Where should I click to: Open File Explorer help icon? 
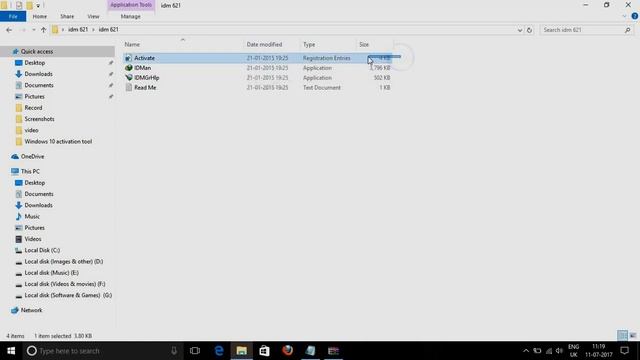(635, 16)
